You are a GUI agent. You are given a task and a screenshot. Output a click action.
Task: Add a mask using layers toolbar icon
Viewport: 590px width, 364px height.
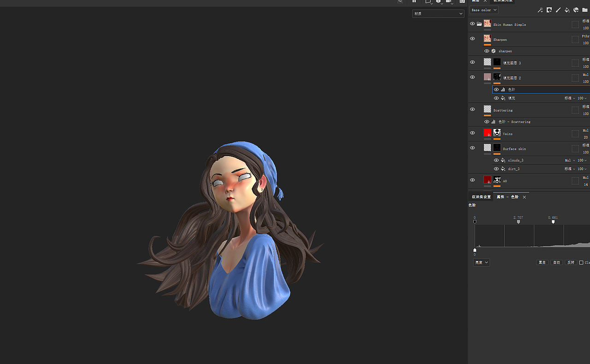[549, 10]
